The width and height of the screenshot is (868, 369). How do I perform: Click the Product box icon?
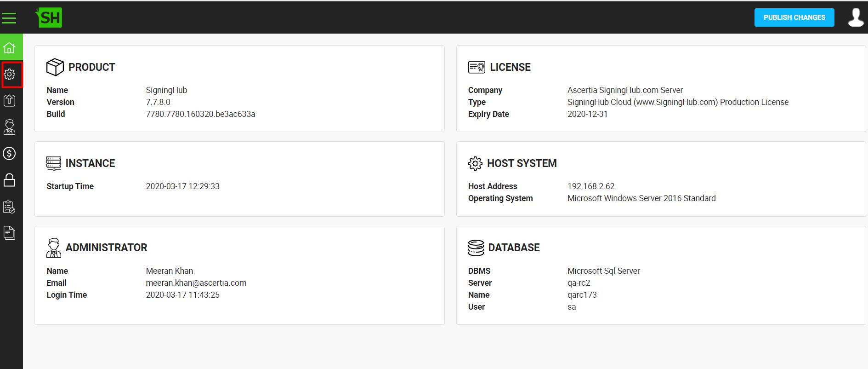[x=55, y=67]
